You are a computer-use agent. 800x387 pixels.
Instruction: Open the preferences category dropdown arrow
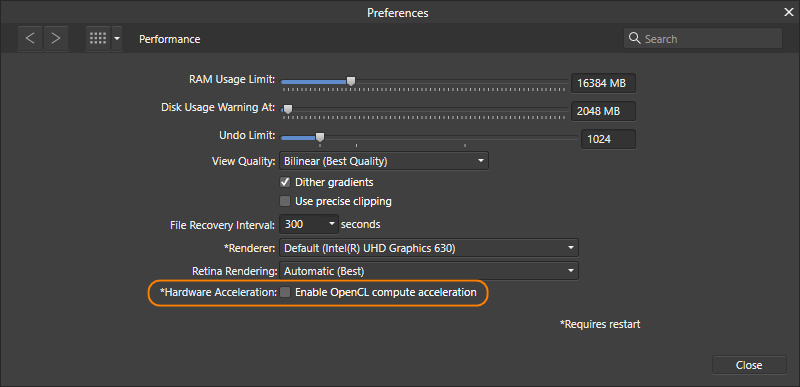click(117, 39)
